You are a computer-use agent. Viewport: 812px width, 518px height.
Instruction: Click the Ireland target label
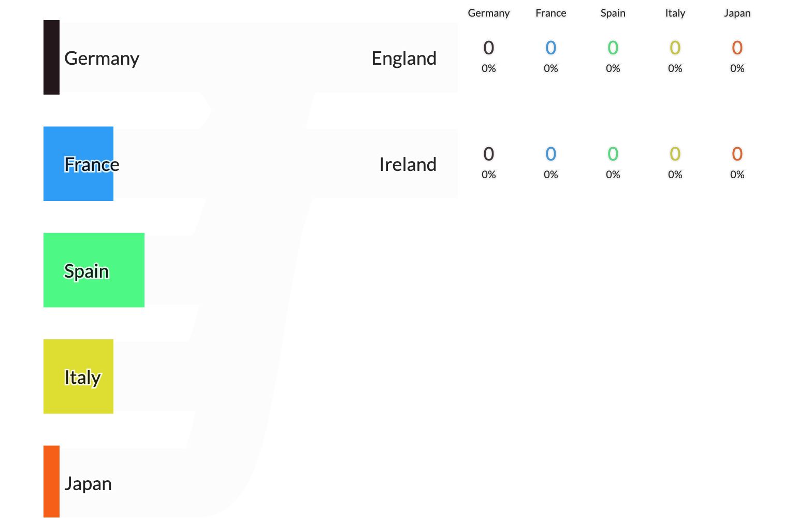[x=408, y=164]
